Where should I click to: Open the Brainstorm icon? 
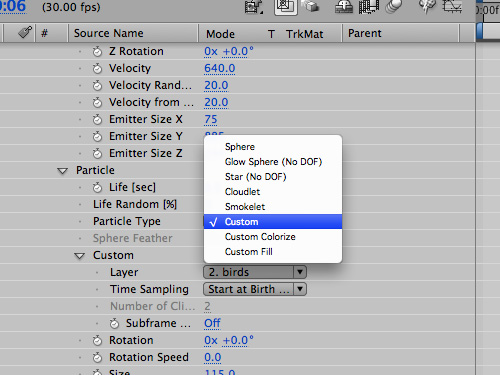(427, 6)
